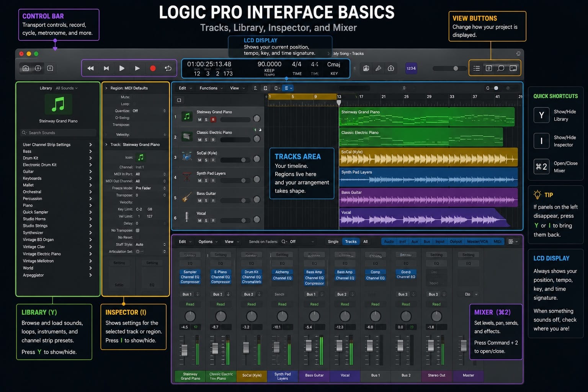The height and width of the screenshot is (392, 588).
Task: Open the Functions menu in tracks area
Action: pyautogui.click(x=211, y=88)
